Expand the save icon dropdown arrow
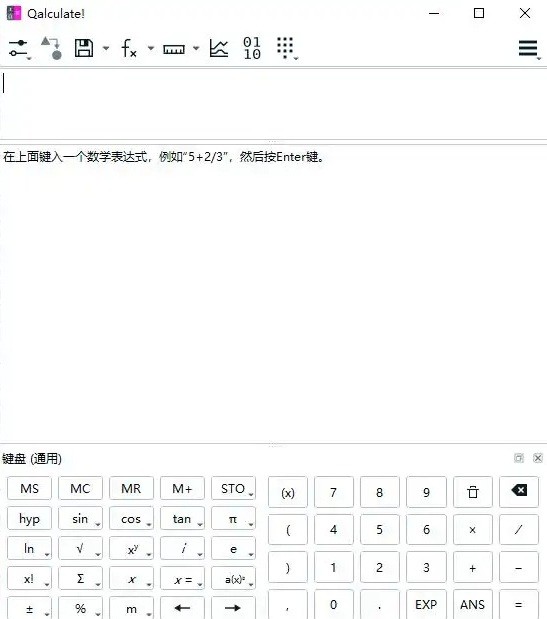The image size is (547, 619). (106, 49)
